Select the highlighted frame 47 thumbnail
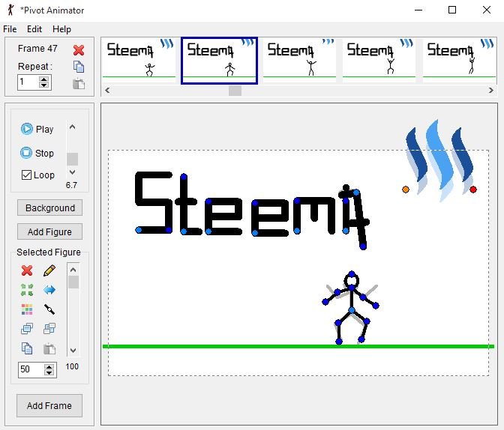 point(219,61)
